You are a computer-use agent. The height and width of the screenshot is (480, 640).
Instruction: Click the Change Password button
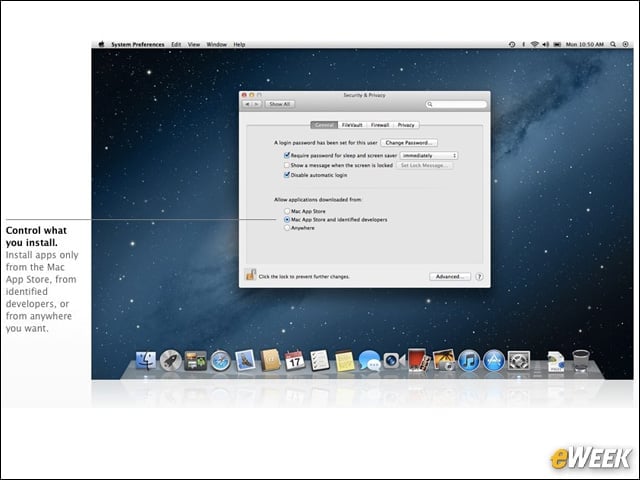pos(409,143)
